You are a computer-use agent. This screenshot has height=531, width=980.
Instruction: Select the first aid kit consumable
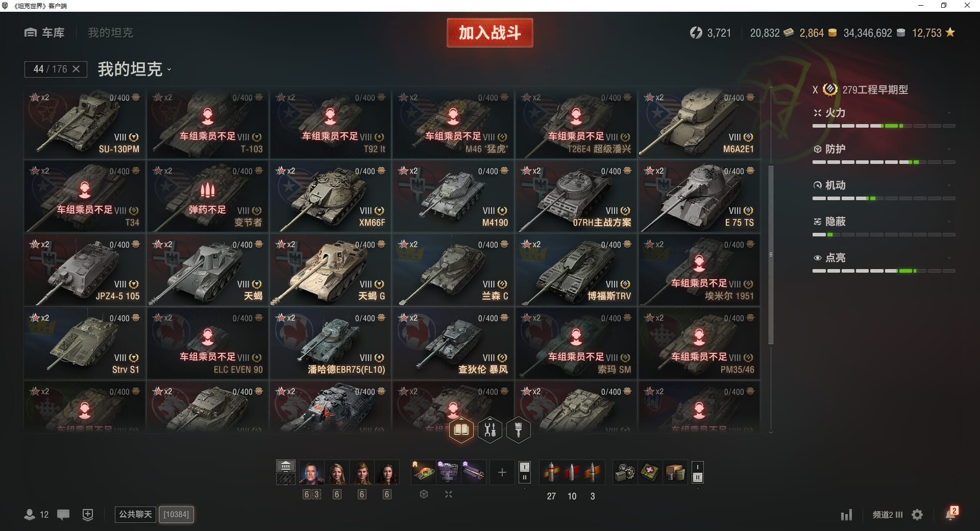650,472
